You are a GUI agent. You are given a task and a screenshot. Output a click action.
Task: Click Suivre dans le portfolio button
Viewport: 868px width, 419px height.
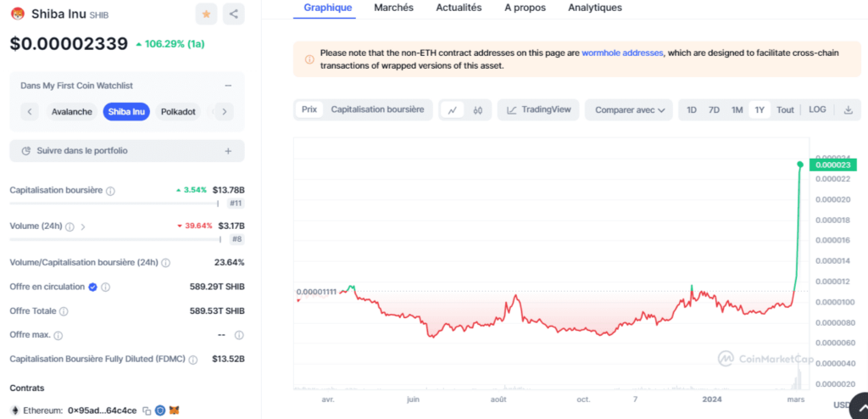click(127, 151)
